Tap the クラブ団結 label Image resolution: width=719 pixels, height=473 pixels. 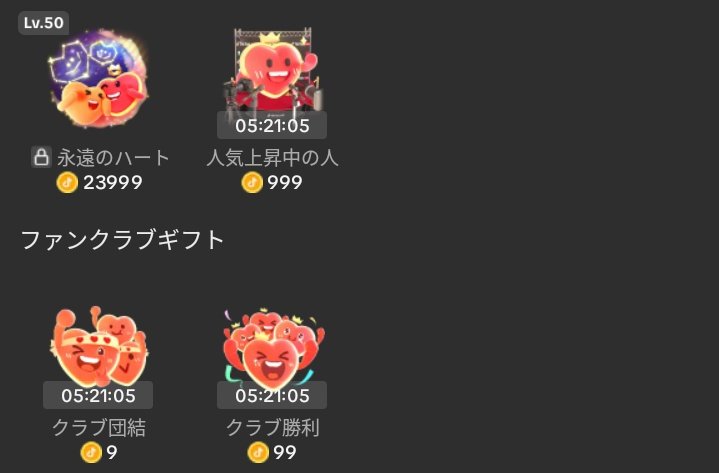pyautogui.click(x=99, y=428)
